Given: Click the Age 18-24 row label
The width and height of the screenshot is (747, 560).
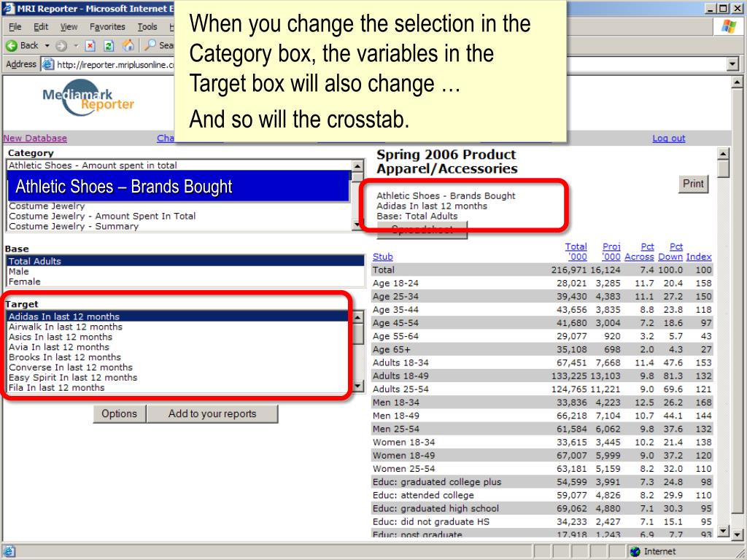Looking at the screenshot, I should 395,283.
